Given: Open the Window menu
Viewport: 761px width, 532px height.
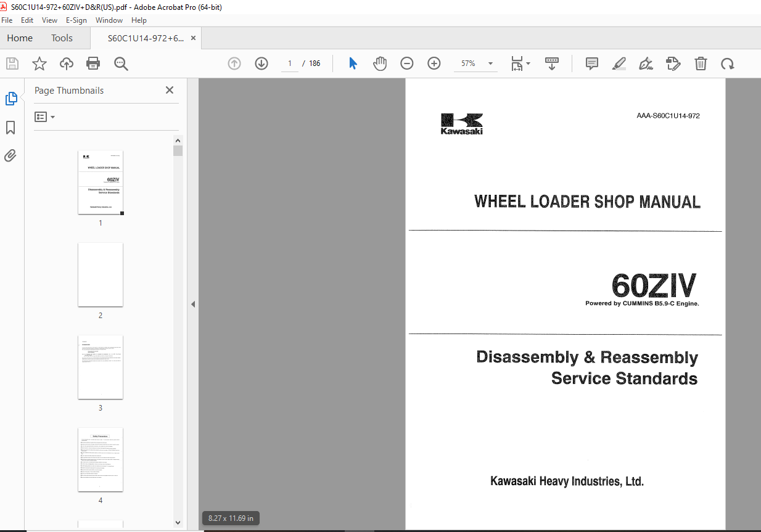Looking at the screenshot, I should pyautogui.click(x=109, y=20).
